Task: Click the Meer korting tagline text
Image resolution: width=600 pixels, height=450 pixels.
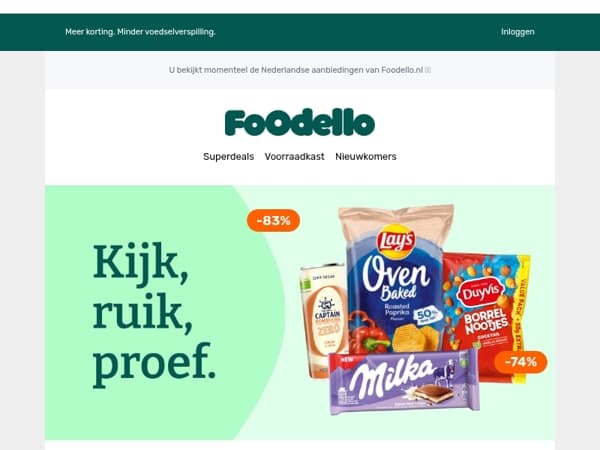Action: (x=140, y=32)
